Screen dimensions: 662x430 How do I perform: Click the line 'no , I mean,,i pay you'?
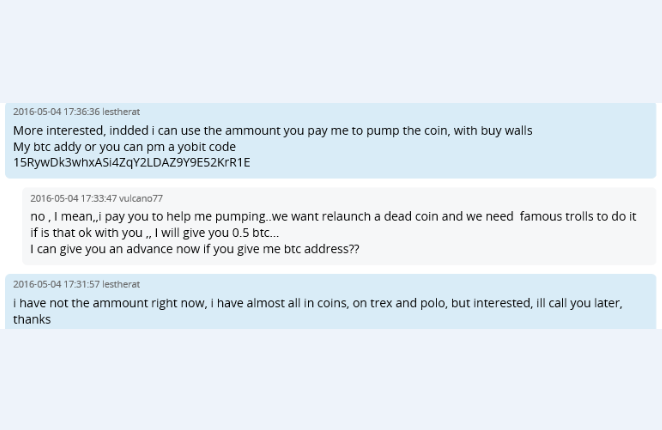click(x=333, y=216)
